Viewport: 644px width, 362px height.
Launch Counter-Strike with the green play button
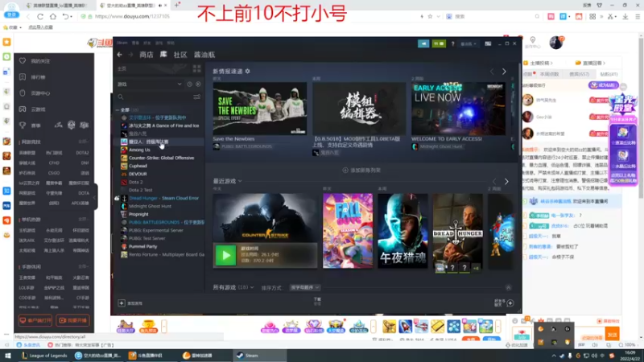coord(226,255)
